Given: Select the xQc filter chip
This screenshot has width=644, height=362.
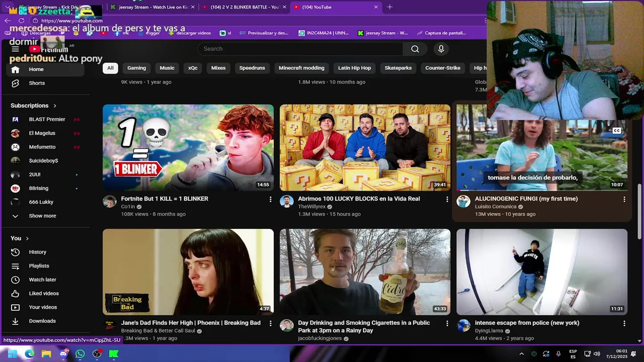Looking at the screenshot, I should [193, 68].
